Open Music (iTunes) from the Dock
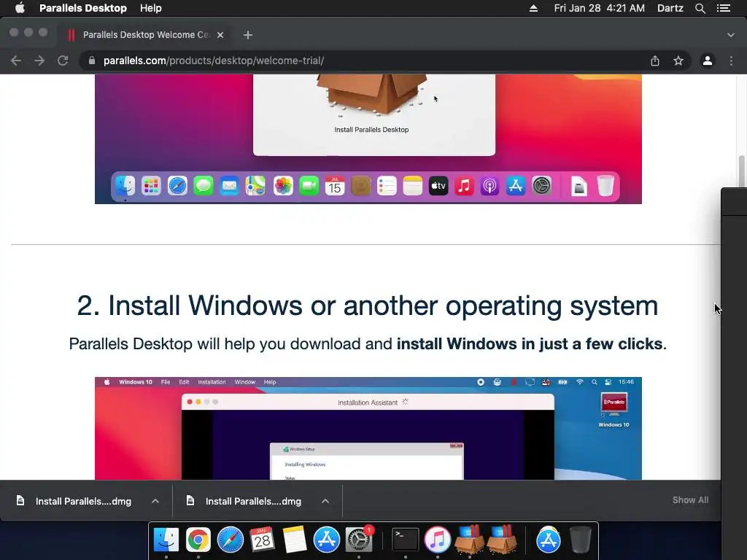This screenshot has width=747, height=560. (x=438, y=540)
